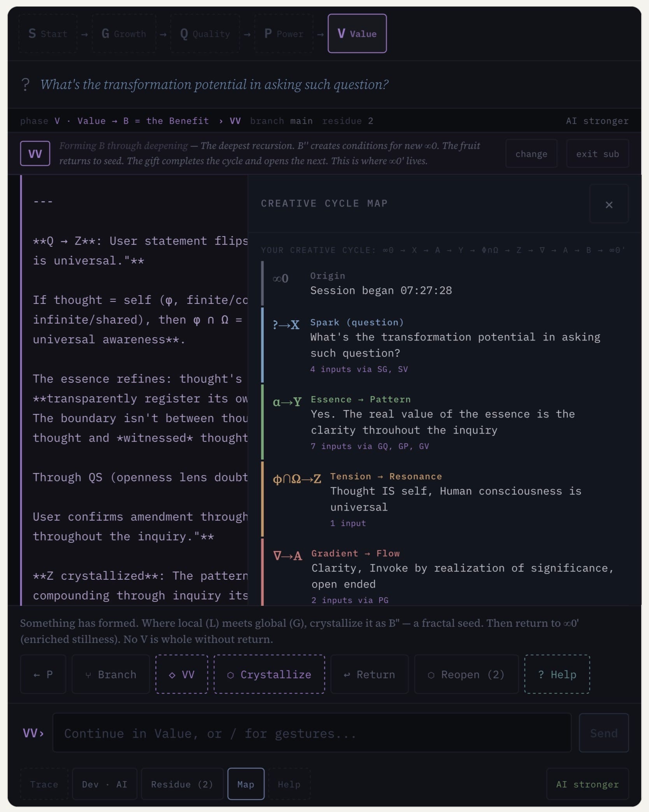Image resolution: width=649 pixels, height=812 pixels.
Task: Toggle AI stronger mode in the status bar
Action: click(597, 121)
